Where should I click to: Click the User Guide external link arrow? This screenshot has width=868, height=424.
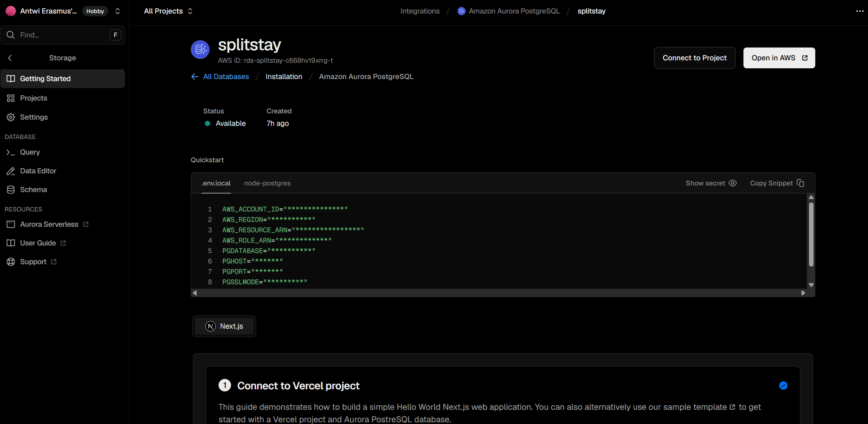pos(63,243)
